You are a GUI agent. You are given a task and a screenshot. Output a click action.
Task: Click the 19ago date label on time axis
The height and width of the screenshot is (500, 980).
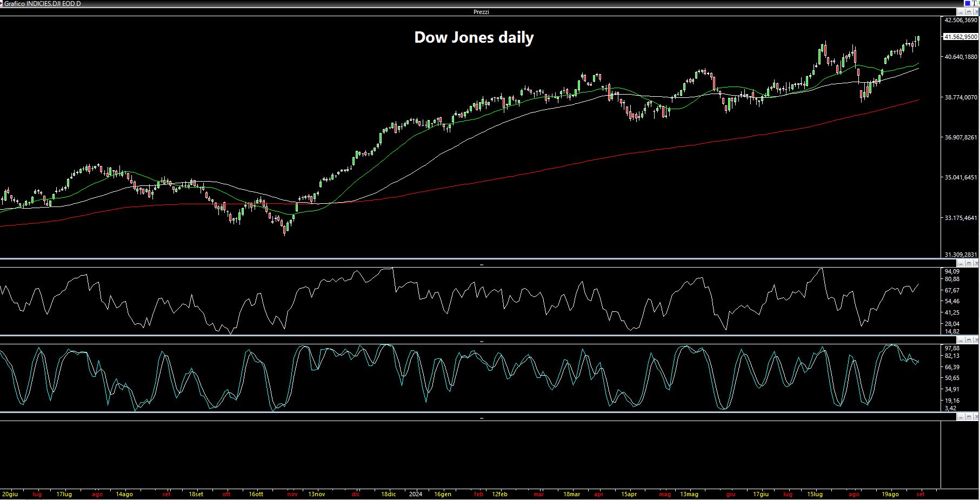click(x=890, y=494)
